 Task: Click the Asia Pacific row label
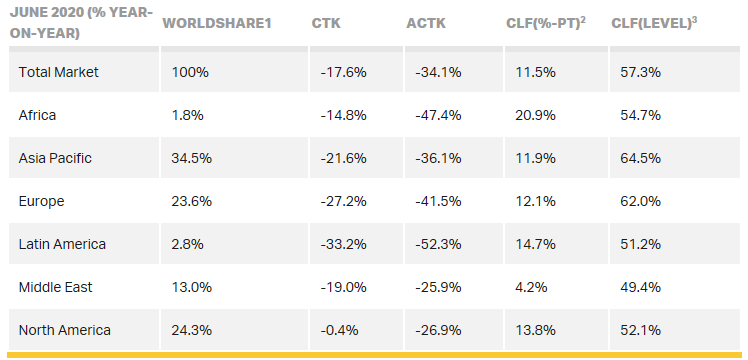coord(55,158)
